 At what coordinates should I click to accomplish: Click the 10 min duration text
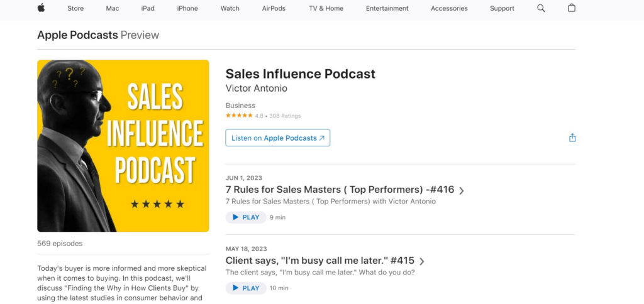pyautogui.click(x=279, y=288)
